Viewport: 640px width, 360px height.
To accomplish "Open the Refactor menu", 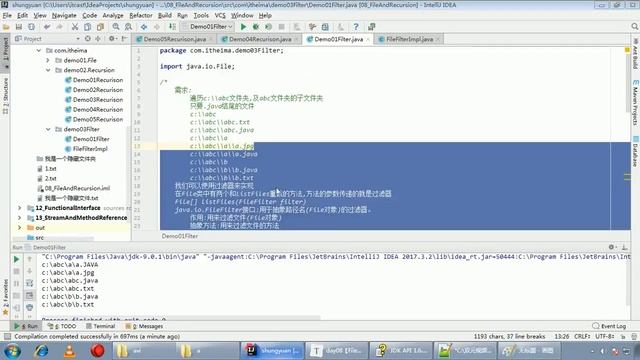I will pos(141,16).
